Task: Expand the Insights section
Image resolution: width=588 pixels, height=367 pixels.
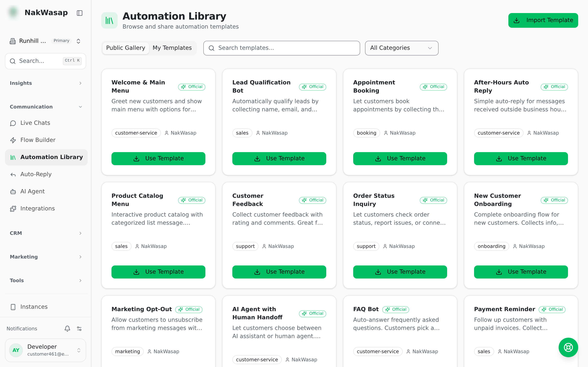Action: (46, 83)
